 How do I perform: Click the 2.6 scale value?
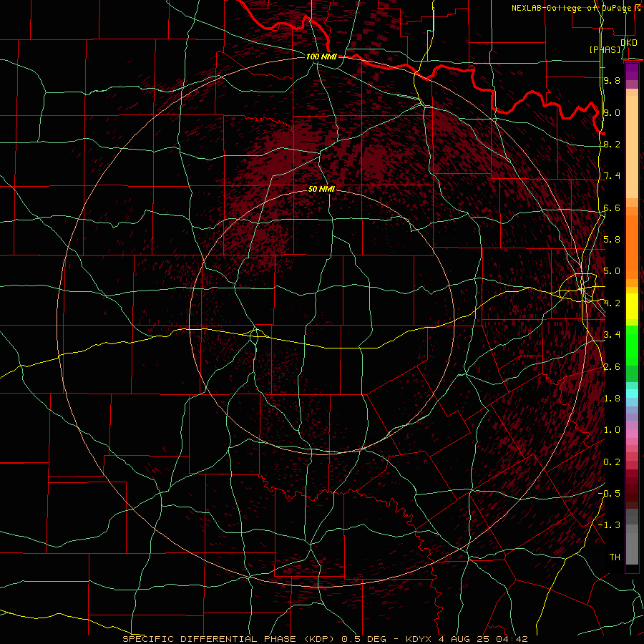[612, 367]
